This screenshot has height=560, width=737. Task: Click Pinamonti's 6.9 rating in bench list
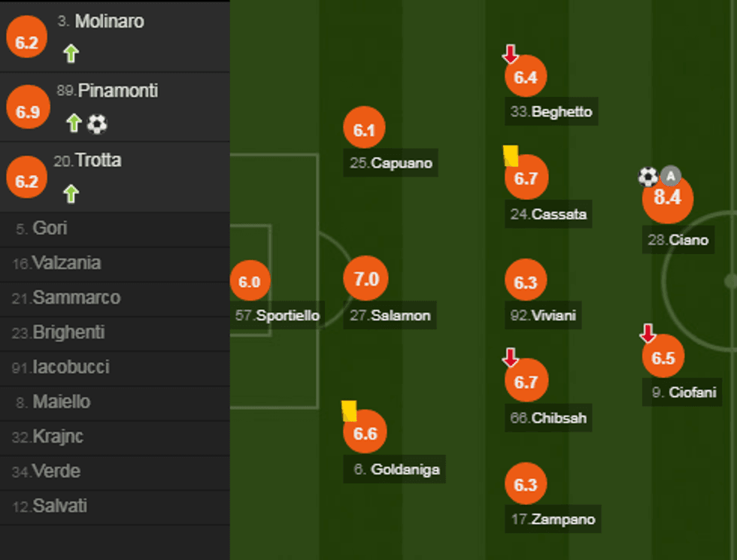[x=27, y=108]
